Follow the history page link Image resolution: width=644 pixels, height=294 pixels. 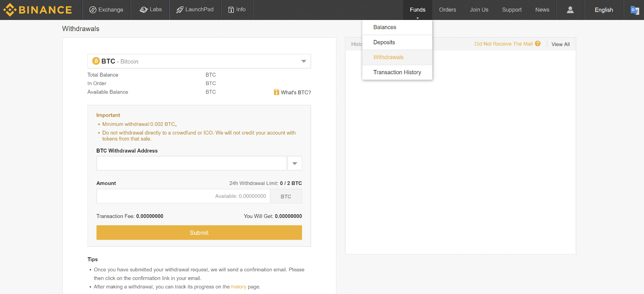239,287
